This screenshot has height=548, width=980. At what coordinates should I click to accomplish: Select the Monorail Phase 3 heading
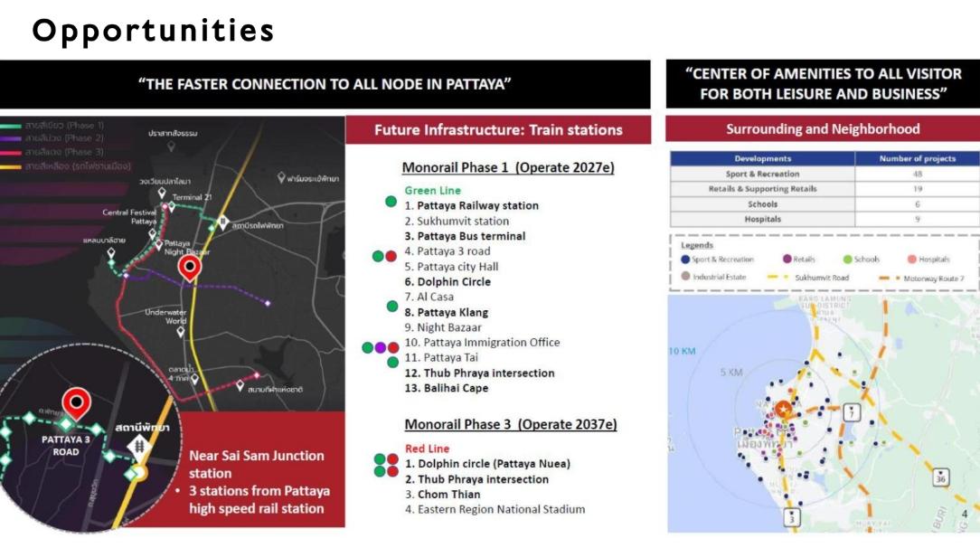[x=511, y=424]
